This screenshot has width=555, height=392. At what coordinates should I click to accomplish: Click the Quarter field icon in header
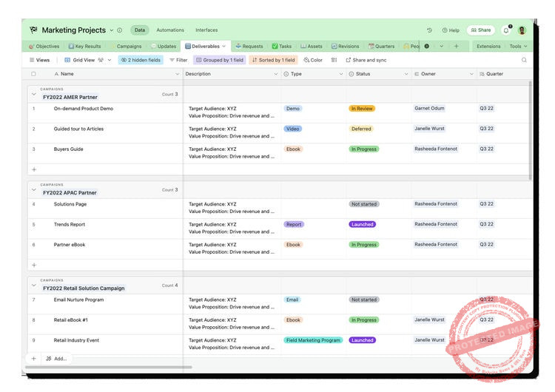pos(482,74)
